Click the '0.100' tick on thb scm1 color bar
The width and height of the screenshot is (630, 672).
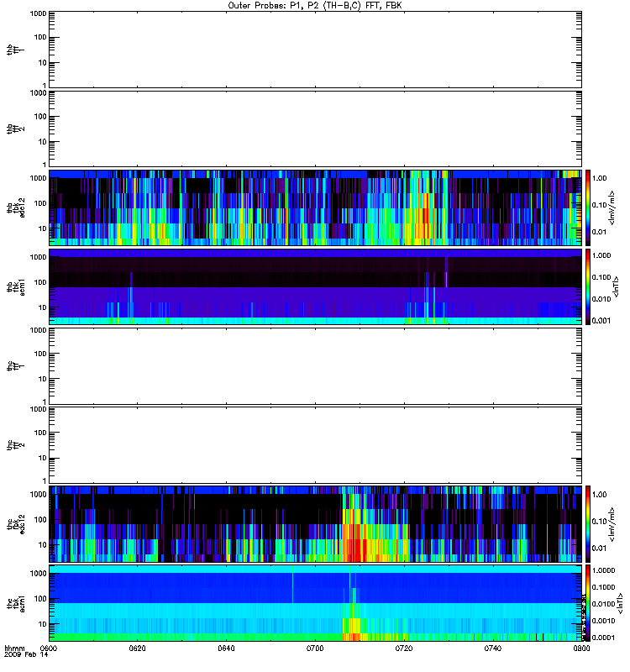tap(601, 277)
